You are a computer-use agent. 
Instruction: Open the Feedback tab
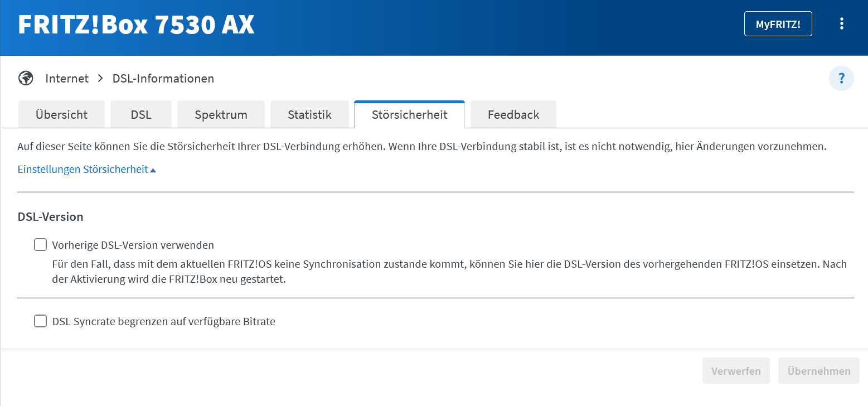(x=513, y=114)
